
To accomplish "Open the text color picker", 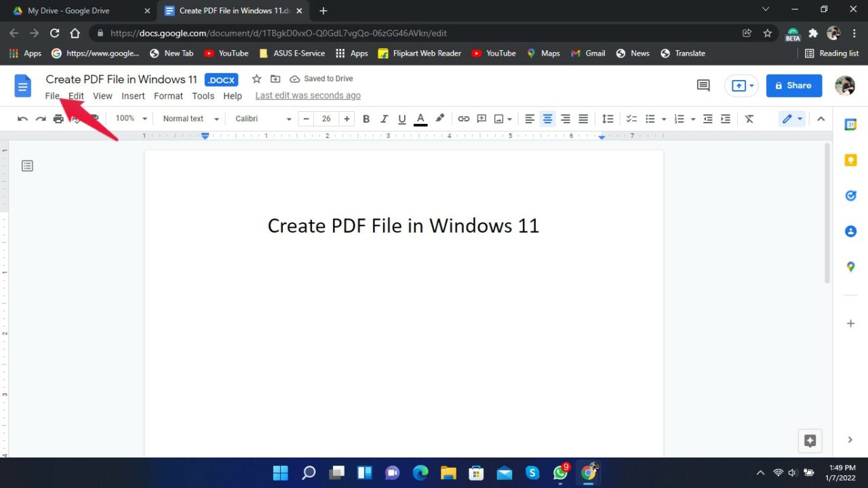I will pos(420,119).
